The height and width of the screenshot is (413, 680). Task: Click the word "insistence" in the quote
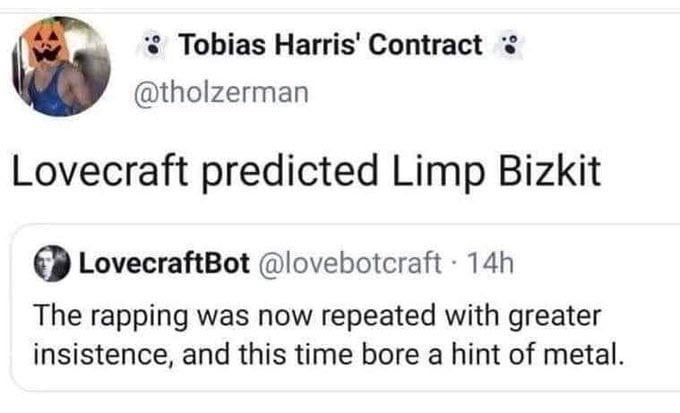coord(86,352)
